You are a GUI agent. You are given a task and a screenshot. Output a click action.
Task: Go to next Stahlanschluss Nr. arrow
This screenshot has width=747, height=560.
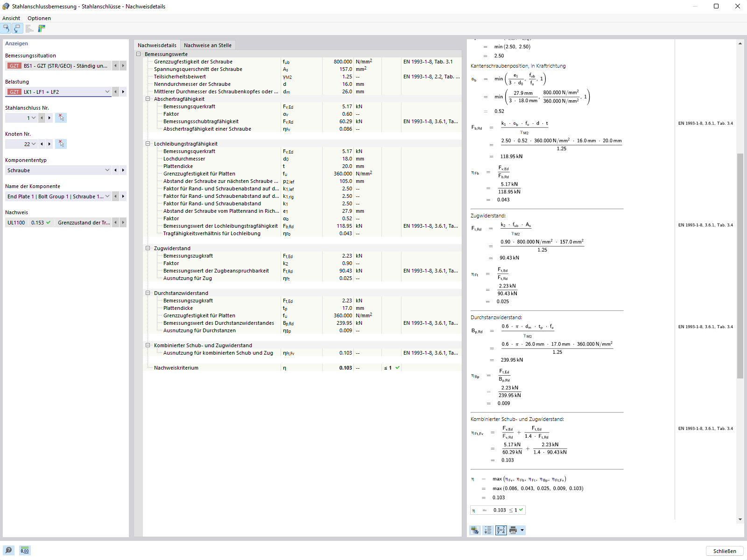point(49,118)
